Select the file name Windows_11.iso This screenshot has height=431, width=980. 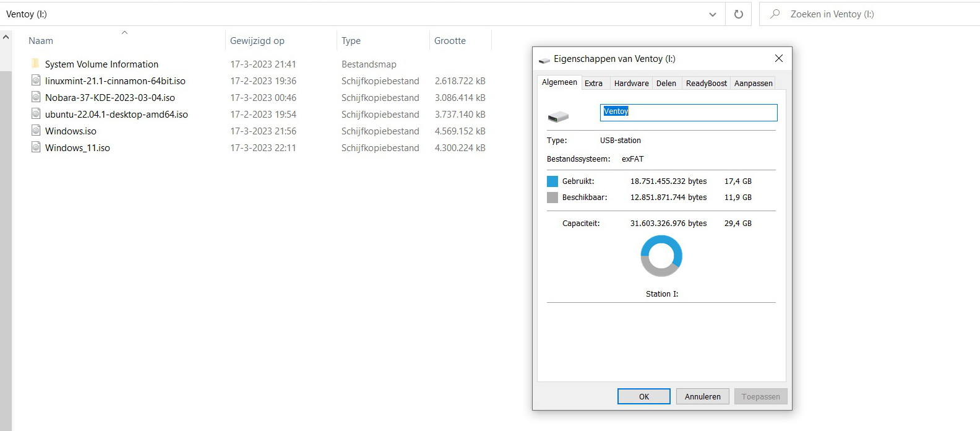click(77, 147)
